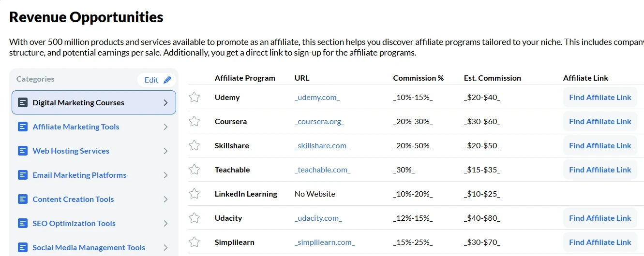Mark Simplilearn with its star icon

194,242
